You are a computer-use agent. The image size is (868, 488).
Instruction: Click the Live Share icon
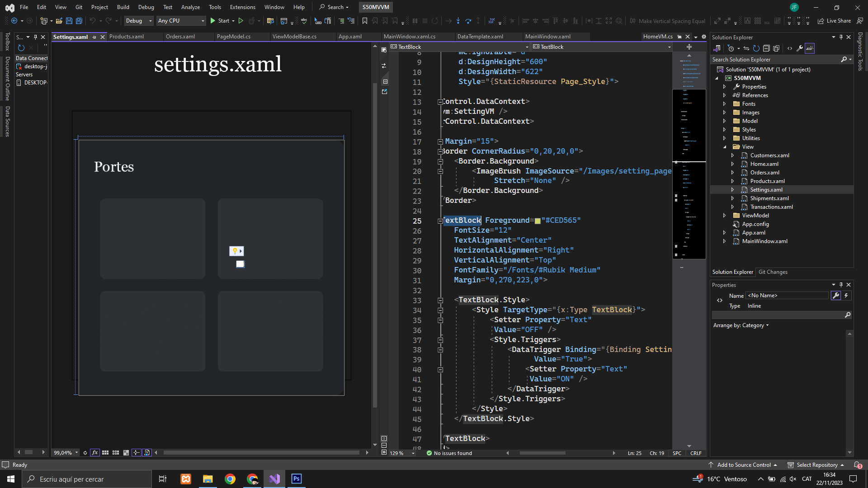coord(821,21)
